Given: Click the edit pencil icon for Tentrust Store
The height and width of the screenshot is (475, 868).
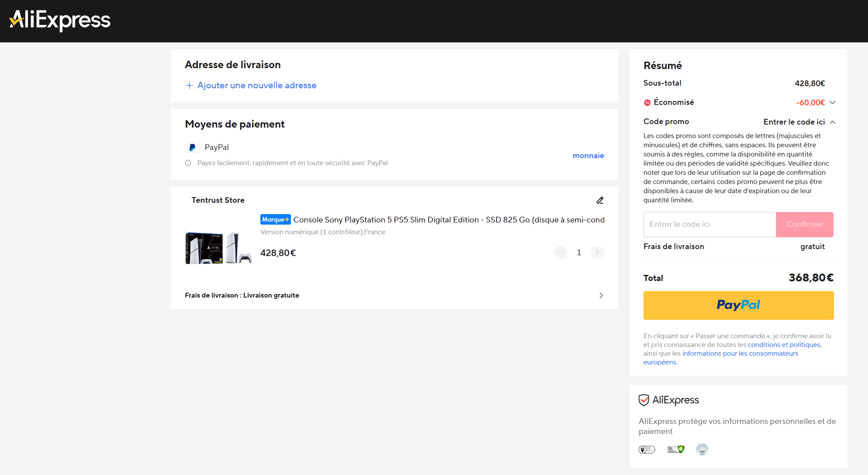Looking at the screenshot, I should coord(600,200).
